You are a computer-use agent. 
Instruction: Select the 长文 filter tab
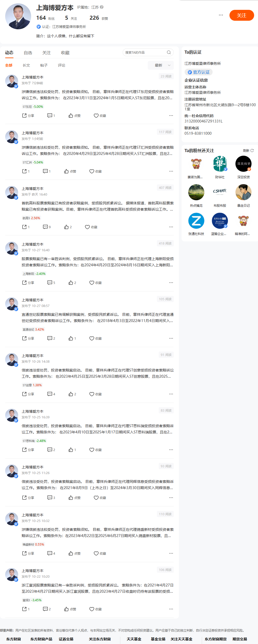point(26,65)
